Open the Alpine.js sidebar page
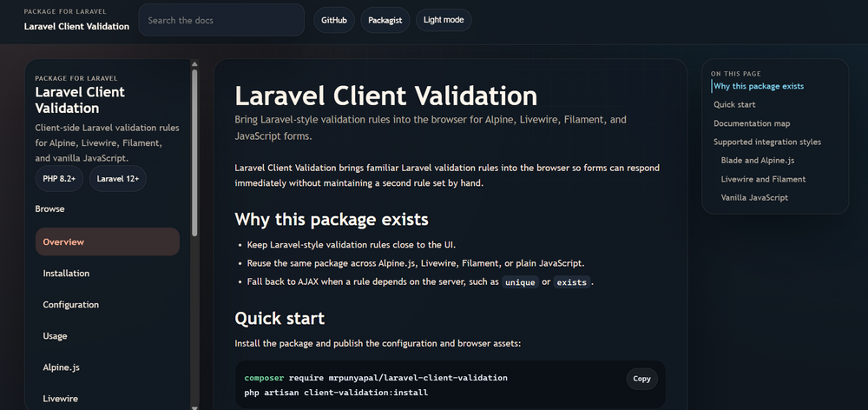This screenshot has height=410, width=868. (x=108, y=367)
